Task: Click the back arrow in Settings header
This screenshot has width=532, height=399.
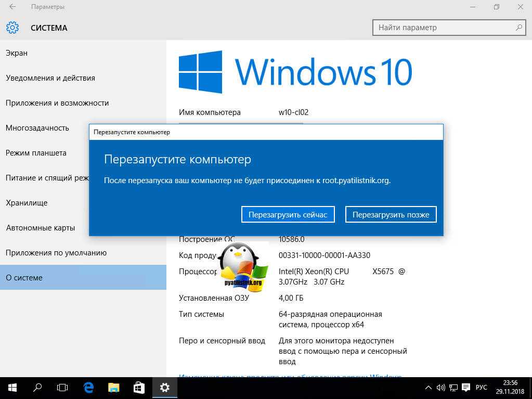Action: [x=12, y=7]
